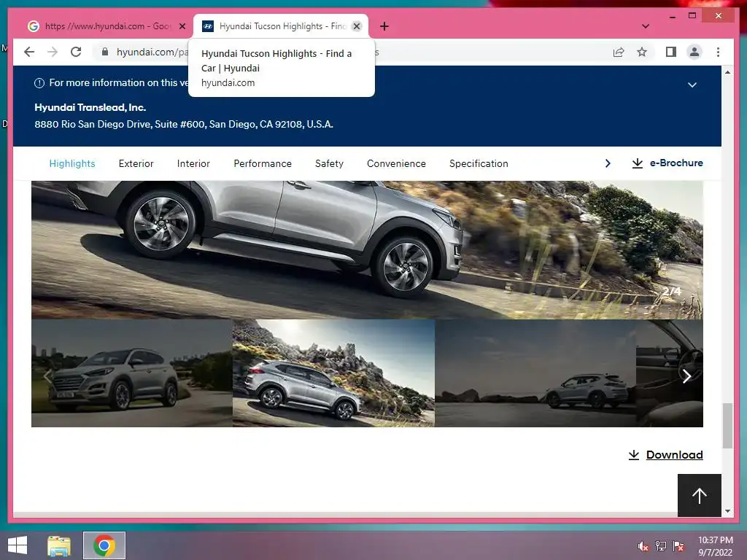
Task: Click the share page icon
Action: click(x=619, y=52)
